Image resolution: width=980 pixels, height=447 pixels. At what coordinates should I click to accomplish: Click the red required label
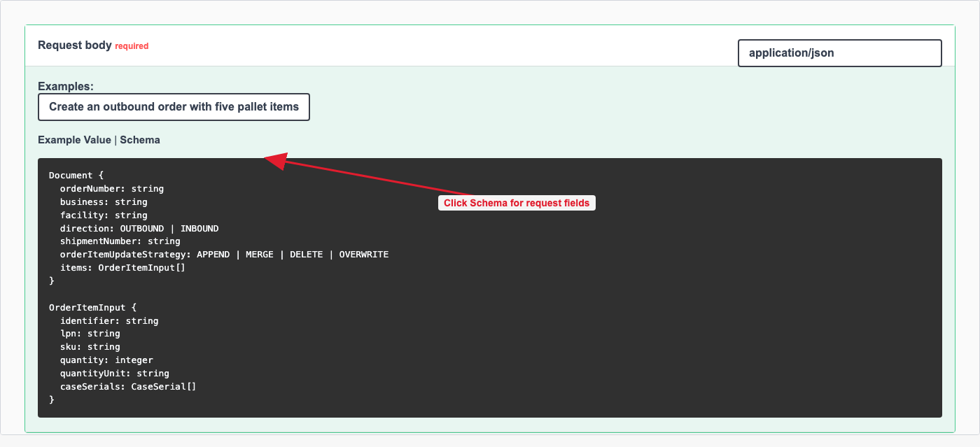coord(132,46)
